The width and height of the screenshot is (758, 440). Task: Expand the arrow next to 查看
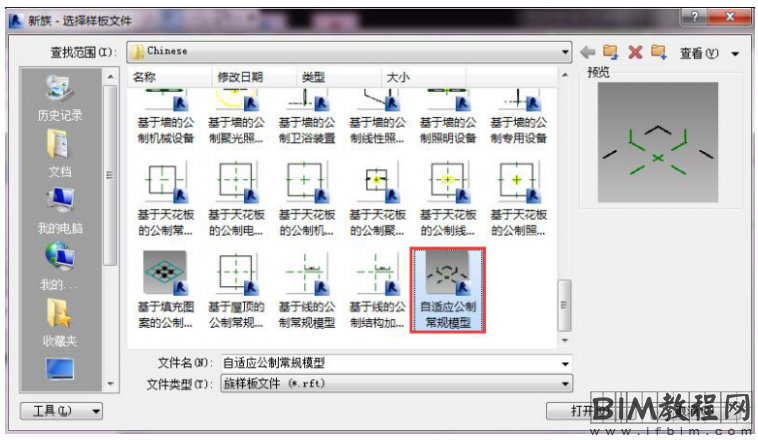click(x=735, y=53)
